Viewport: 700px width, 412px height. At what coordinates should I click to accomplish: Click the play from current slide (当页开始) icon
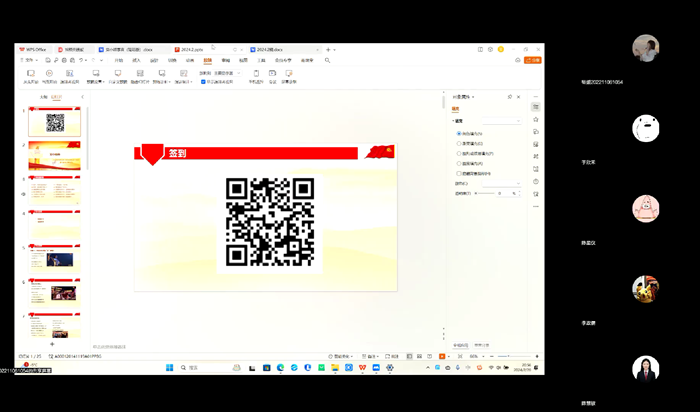coord(47,74)
